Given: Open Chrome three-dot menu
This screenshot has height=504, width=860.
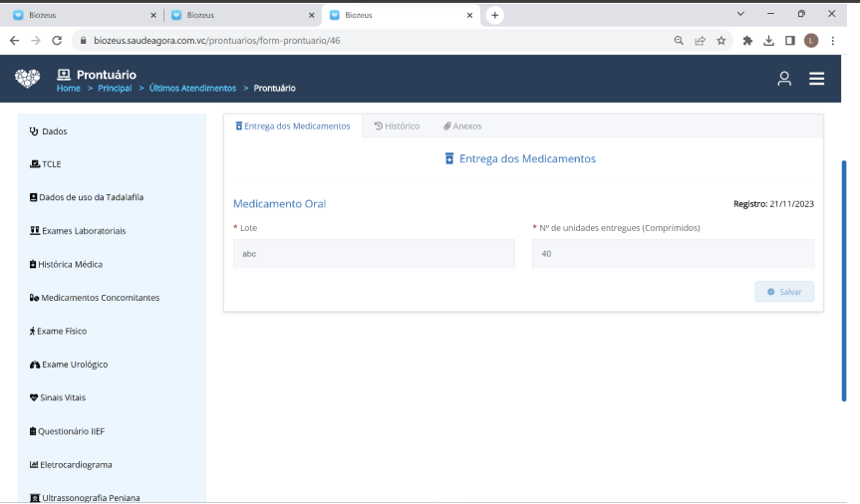Looking at the screenshot, I should [x=831, y=41].
